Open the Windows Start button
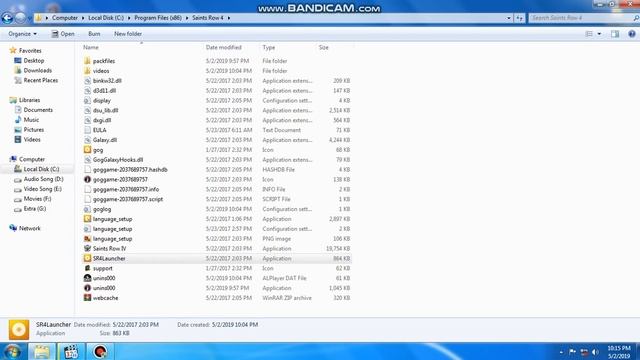 (12, 351)
